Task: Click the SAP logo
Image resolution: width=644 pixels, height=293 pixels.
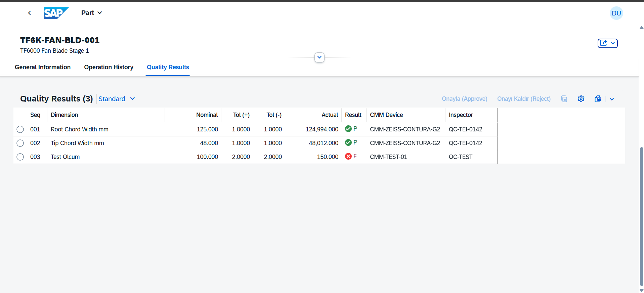Action: point(56,13)
